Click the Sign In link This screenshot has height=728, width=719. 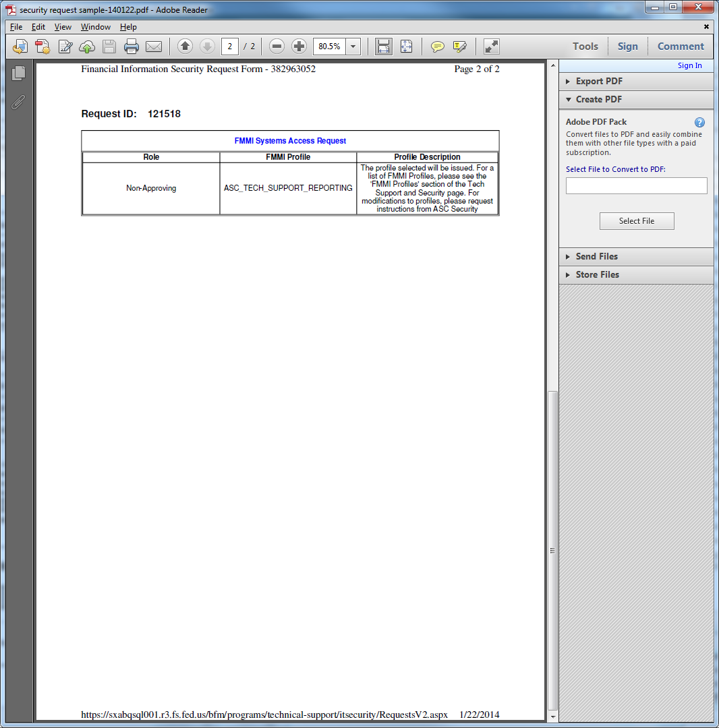(x=689, y=65)
